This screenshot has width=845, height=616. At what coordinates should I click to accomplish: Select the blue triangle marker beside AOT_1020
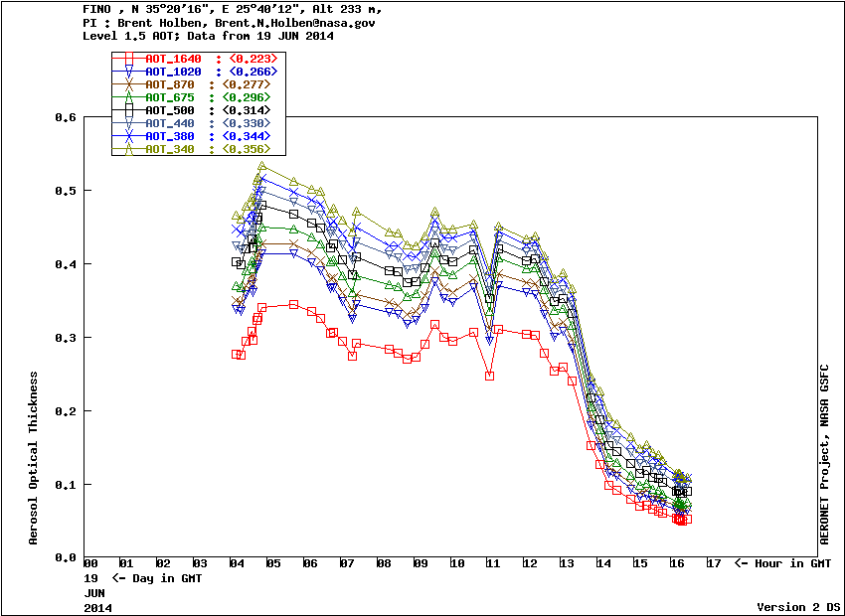(128, 72)
